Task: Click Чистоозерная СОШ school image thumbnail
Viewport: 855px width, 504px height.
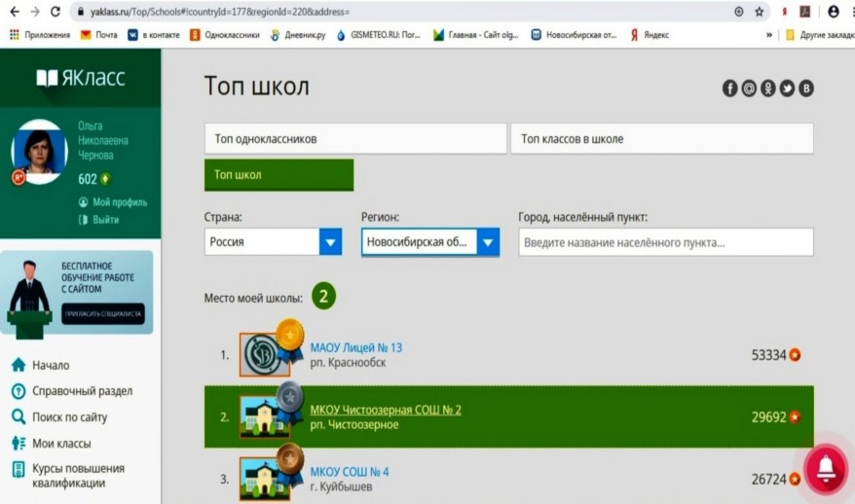Action: point(265,416)
